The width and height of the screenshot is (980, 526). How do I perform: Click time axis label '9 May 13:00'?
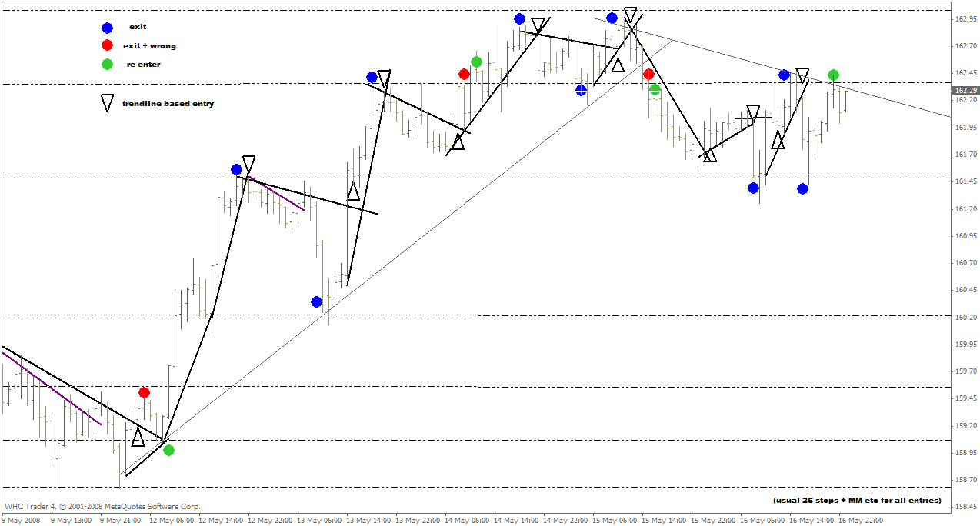71,520
